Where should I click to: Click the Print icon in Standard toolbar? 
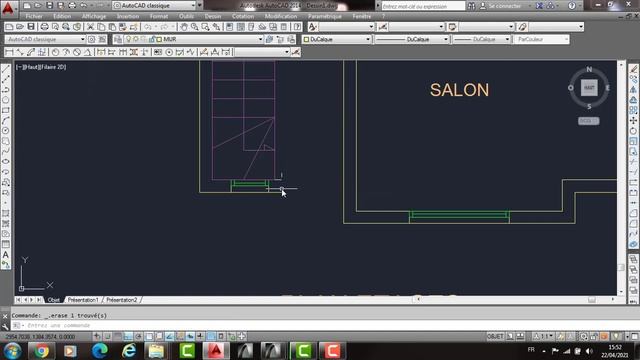point(44,27)
